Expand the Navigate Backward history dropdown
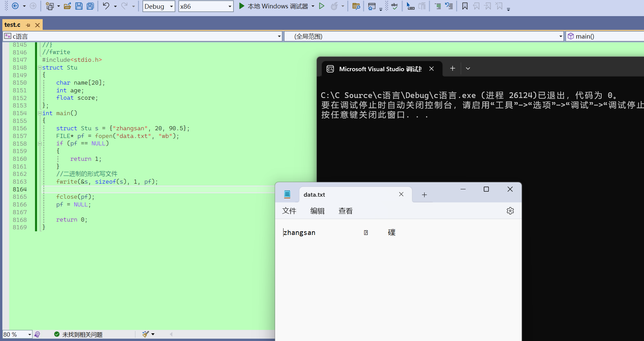 click(24, 6)
